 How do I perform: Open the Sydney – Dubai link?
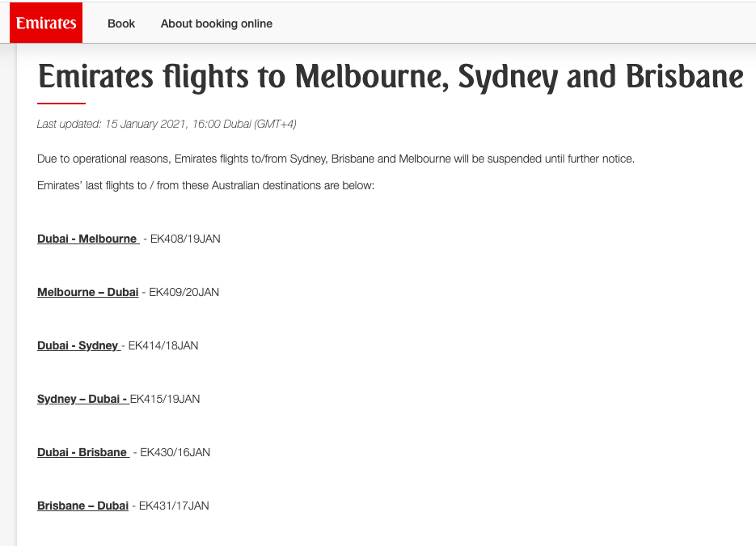coord(83,400)
